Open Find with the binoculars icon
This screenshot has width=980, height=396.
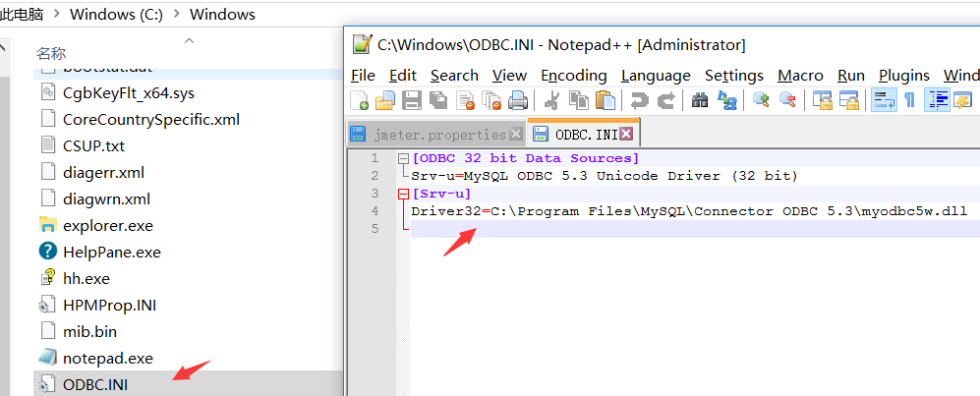tap(700, 99)
